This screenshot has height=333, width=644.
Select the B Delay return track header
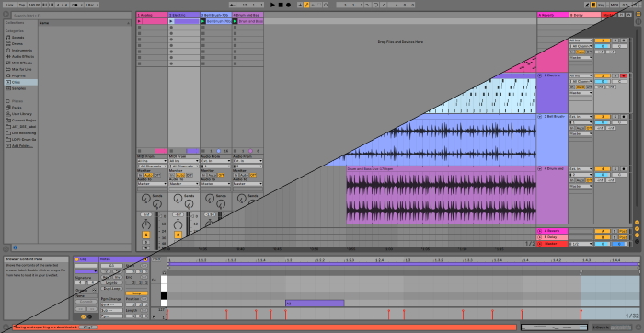585,16
